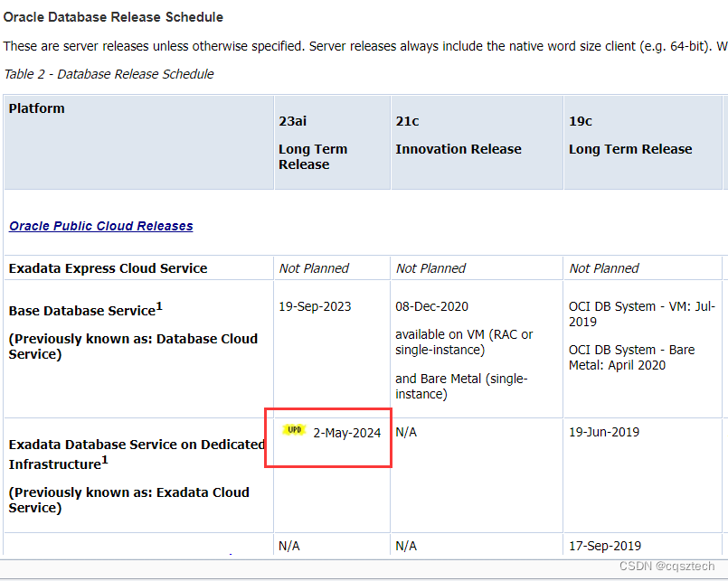The width and height of the screenshot is (728, 581).
Task: Click the 19-Sep-2023 date under 23ai
Action: (315, 306)
